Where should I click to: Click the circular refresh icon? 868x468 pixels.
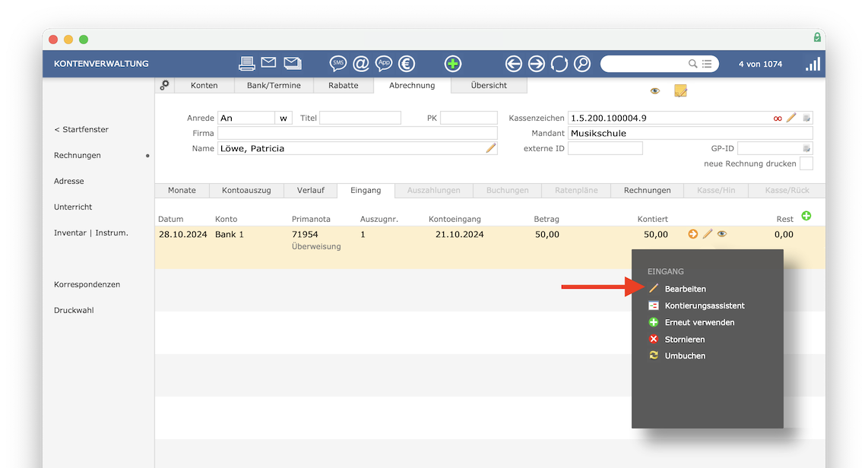tap(559, 64)
